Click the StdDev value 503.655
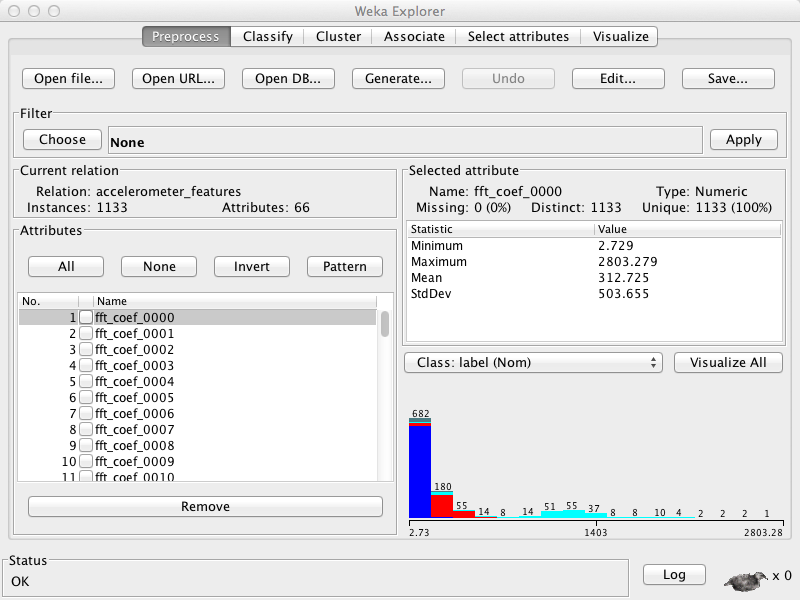 623,294
